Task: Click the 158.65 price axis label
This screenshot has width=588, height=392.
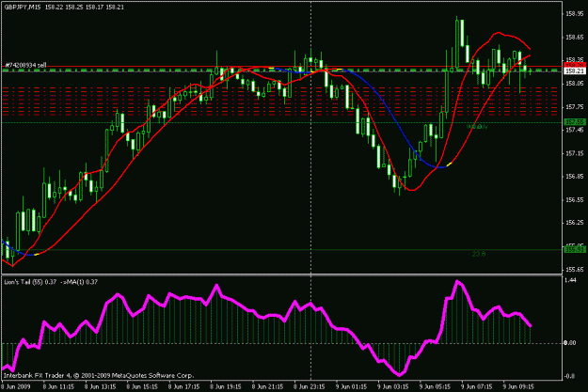Action: pyautogui.click(x=575, y=37)
